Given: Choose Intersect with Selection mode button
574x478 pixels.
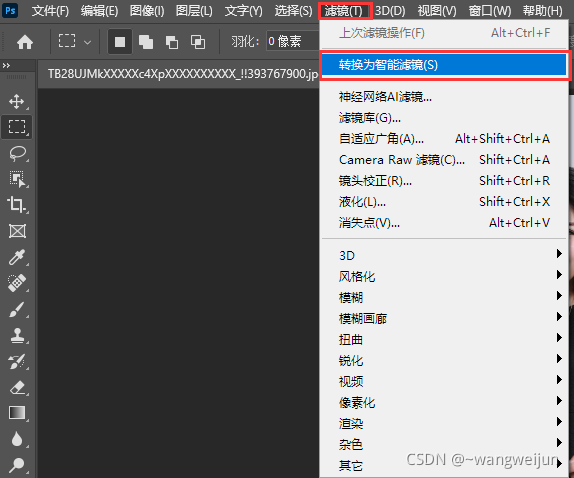Looking at the screenshot, I should tap(198, 42).
